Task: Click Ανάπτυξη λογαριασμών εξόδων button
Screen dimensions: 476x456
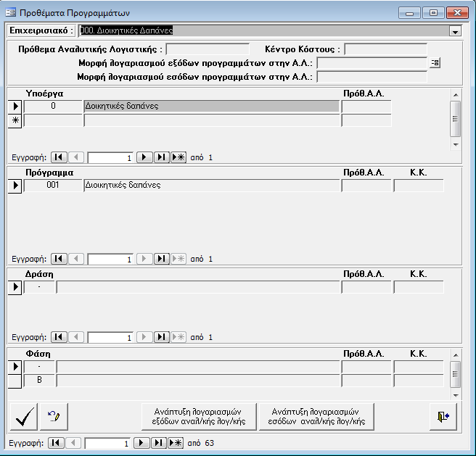Action: pyautogui.click(x=200, y=417)
